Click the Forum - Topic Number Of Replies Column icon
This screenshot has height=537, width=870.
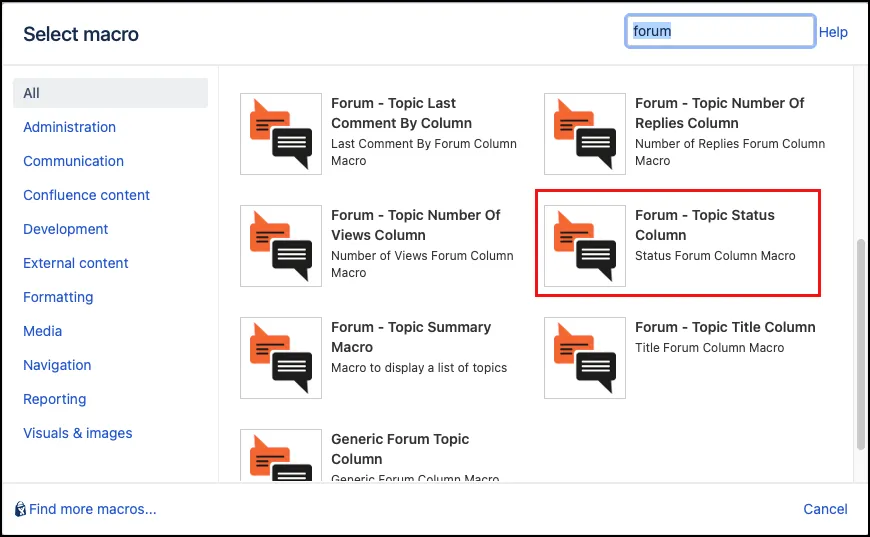(x=585, y=134)
